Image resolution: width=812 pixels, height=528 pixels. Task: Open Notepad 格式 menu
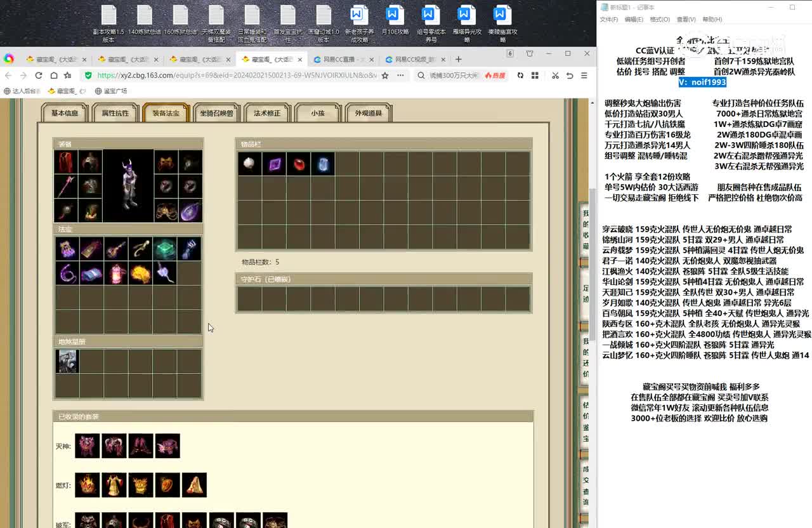[x=660, y=20]
